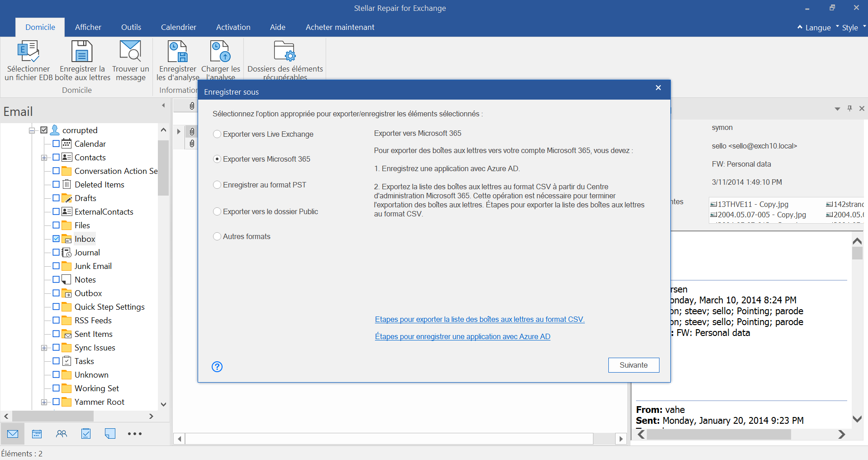Click the Drafts folder icon
Viewport: 868px width, 460px height.
[x=66, y=198]
